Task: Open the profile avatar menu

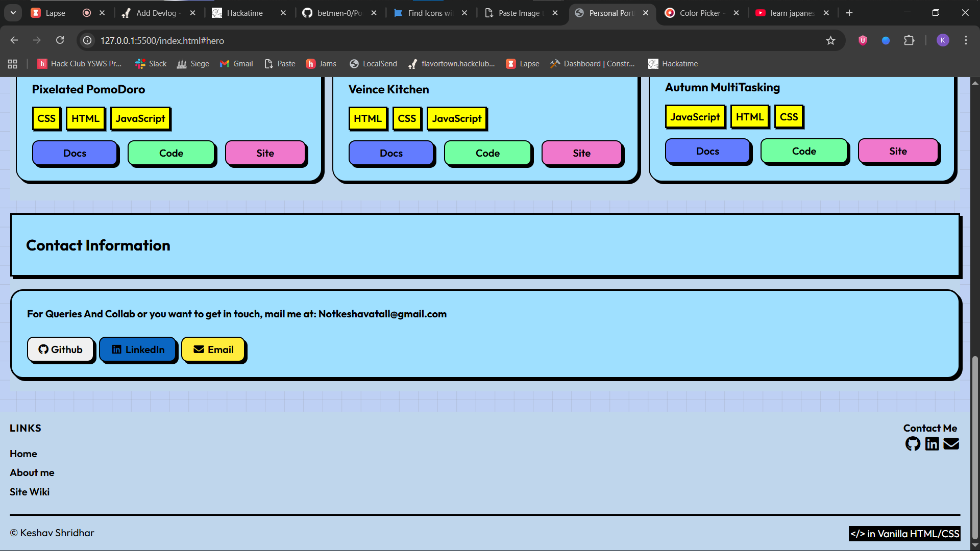Action: tap(943, 40)
